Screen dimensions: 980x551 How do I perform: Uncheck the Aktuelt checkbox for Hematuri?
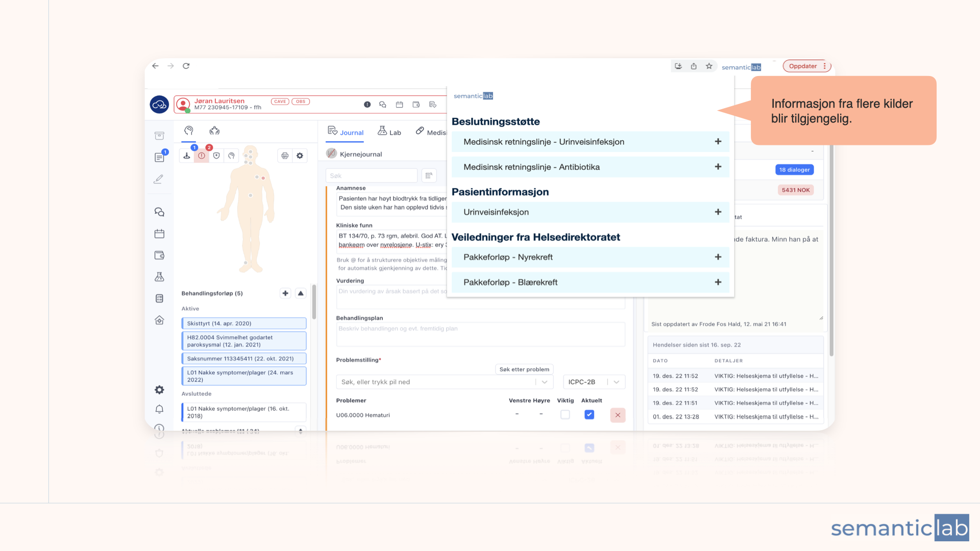click(589, 415)
